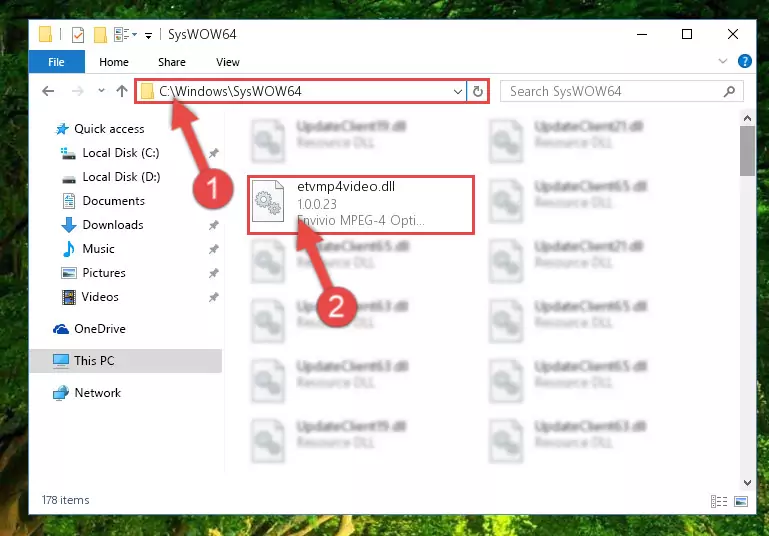769x536 pixels.
Task: Click the address bar path C:\Windows\SysWOW64
Action: pyautogui.click(x=230, y=91)
